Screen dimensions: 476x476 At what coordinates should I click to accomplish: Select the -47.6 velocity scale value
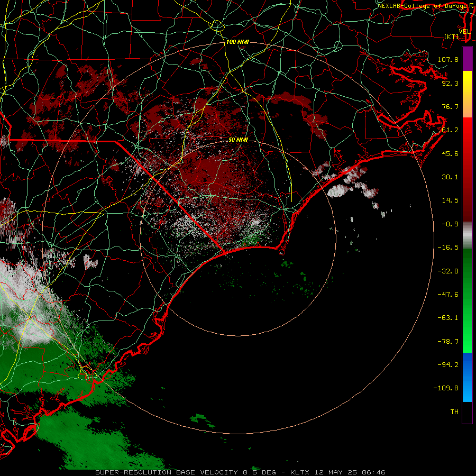(x=448, y=295)
